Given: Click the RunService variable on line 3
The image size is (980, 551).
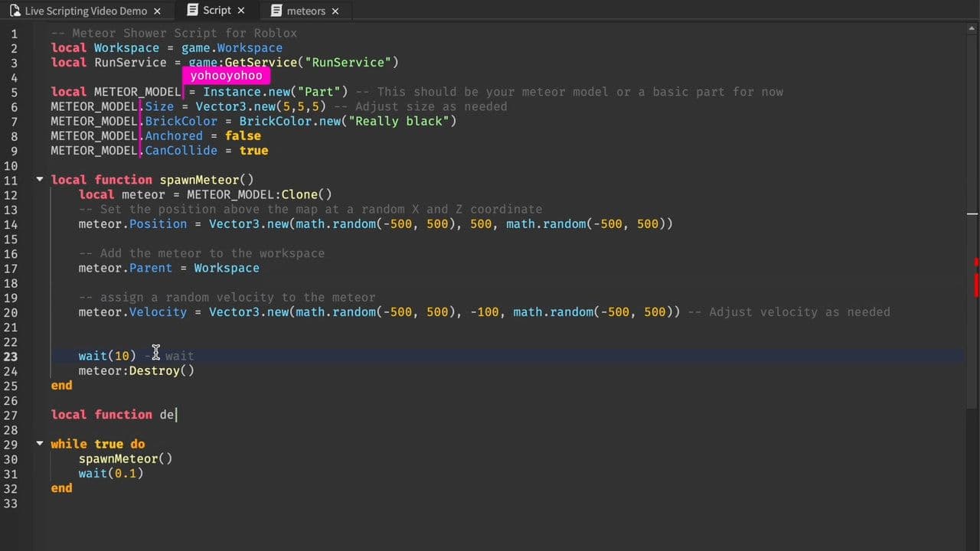Looking at the screenshot, I should pos(129,62).
